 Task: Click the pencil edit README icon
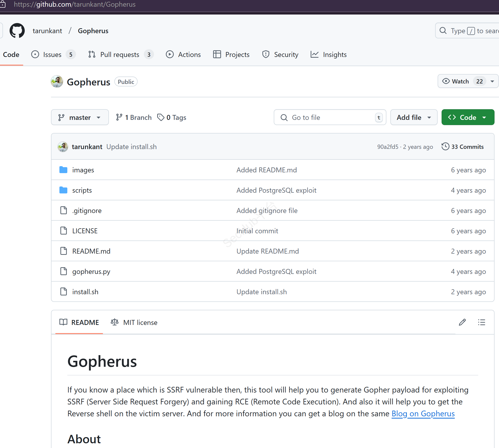coord(462,322)
